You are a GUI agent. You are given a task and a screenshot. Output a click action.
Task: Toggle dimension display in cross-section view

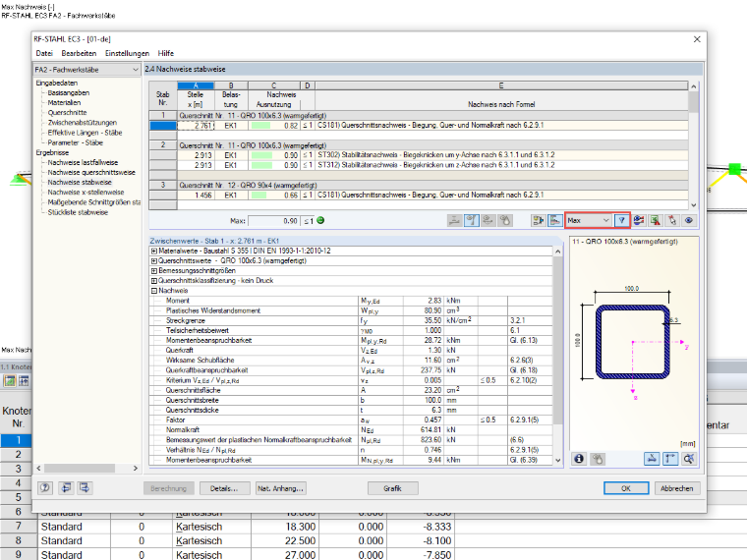point(652,459)
